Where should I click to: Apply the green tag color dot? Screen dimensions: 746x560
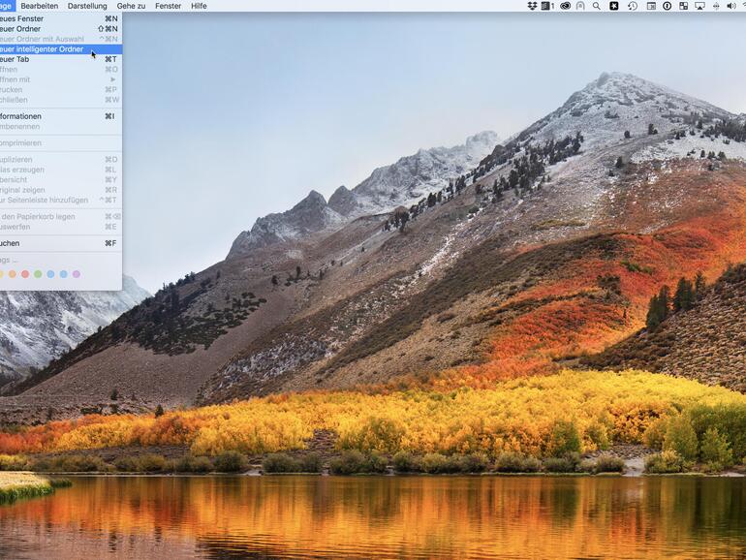(x=38, y=274)
